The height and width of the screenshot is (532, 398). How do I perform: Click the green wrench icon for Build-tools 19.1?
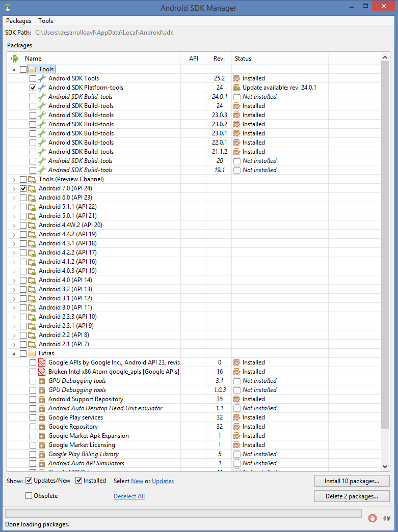click(x=42, y=170)
